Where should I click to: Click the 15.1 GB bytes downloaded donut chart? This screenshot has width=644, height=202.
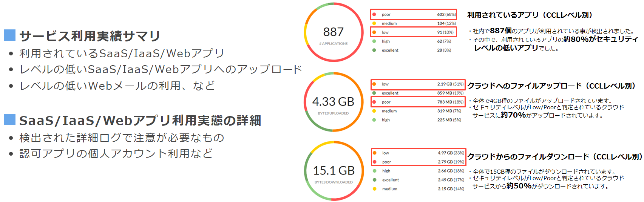[334, 171]
